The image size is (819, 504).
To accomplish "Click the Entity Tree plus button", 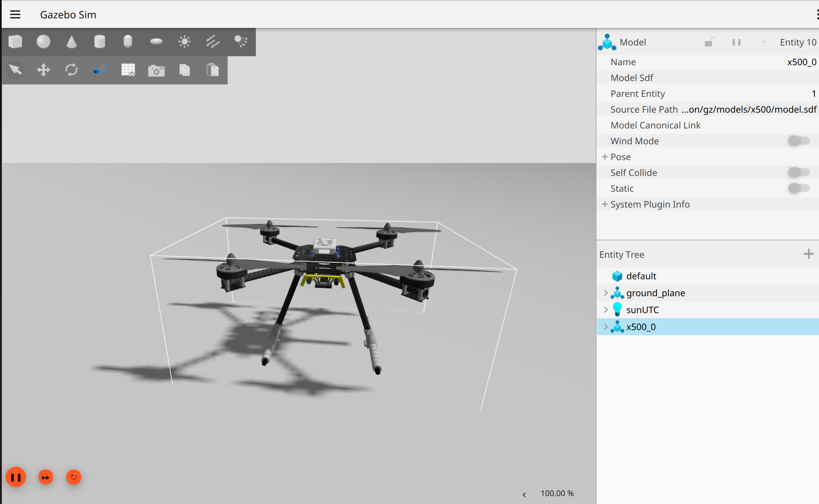I will [x=808, y=254].
